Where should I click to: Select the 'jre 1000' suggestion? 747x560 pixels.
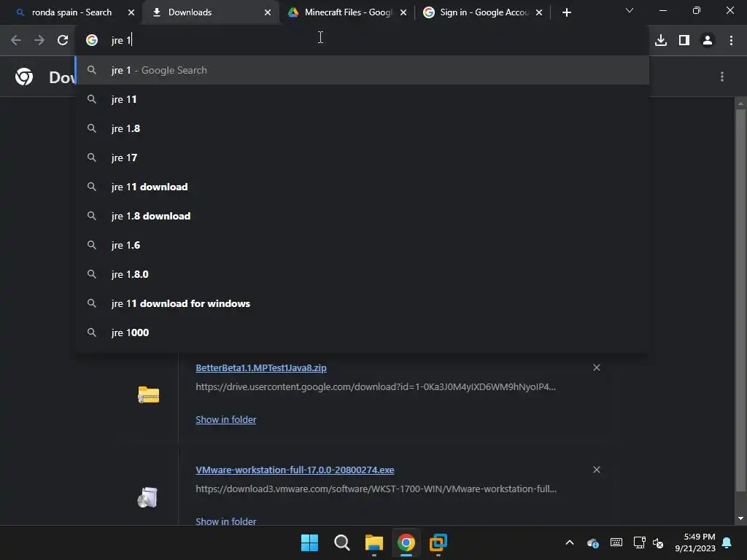click(x=362, y=332)
